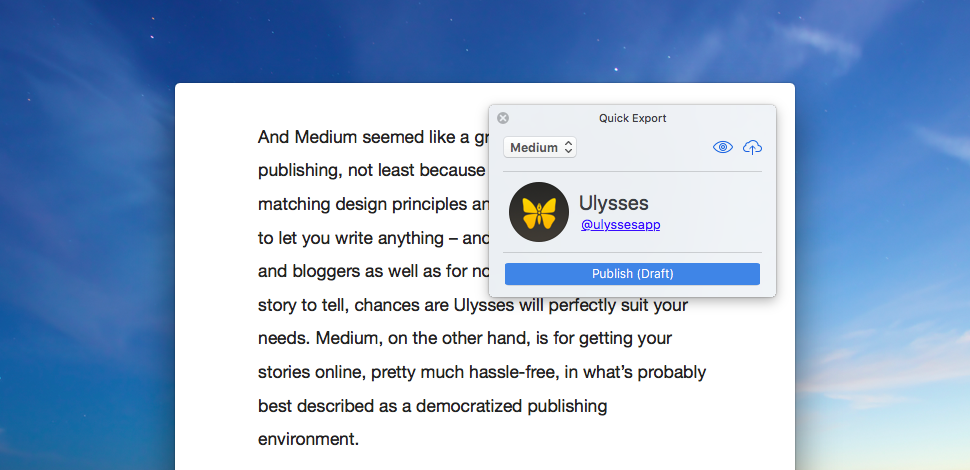970x470 pixels.
Task: Preview the export with the eye icon
Action: point(723,147)
